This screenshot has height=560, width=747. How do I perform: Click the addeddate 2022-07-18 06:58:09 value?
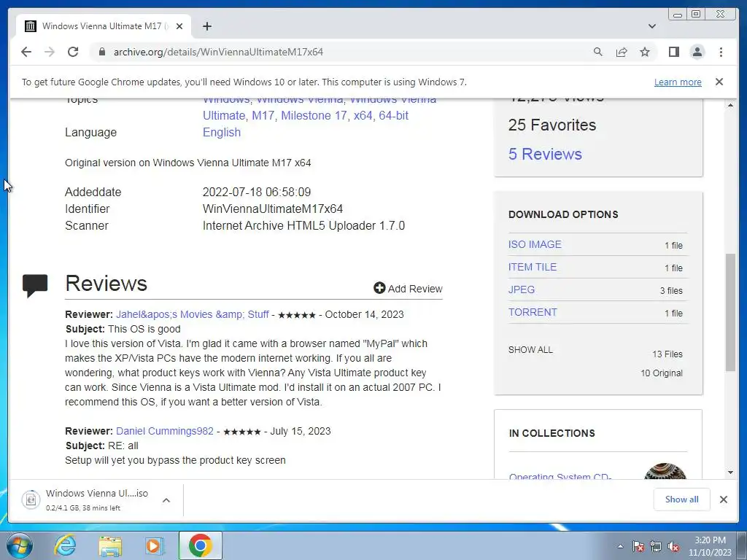pyautogui.click(x=257, y=192)
